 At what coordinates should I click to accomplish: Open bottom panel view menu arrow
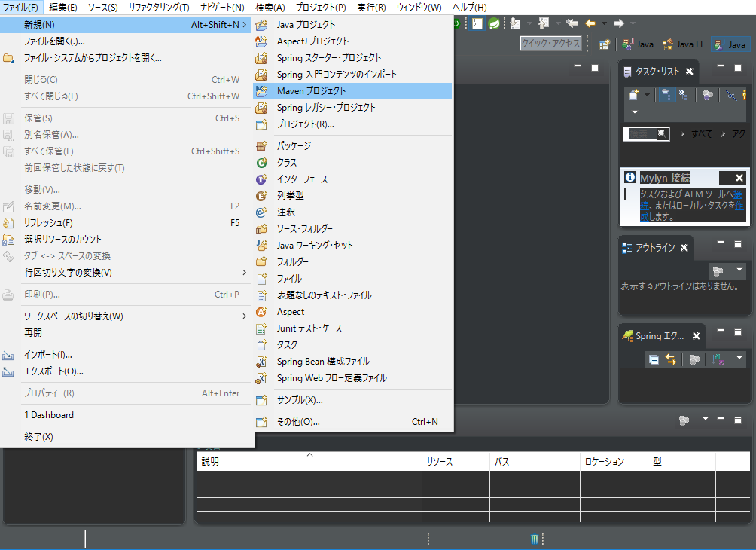coord(706,419)
